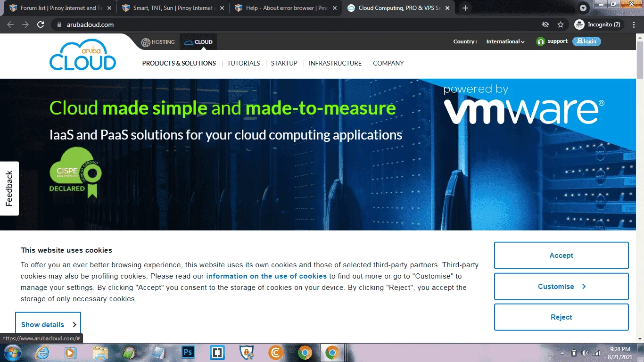Open the Customise cookie settings
The width and height of the screenshot is (644, 362).
(561, 287)
